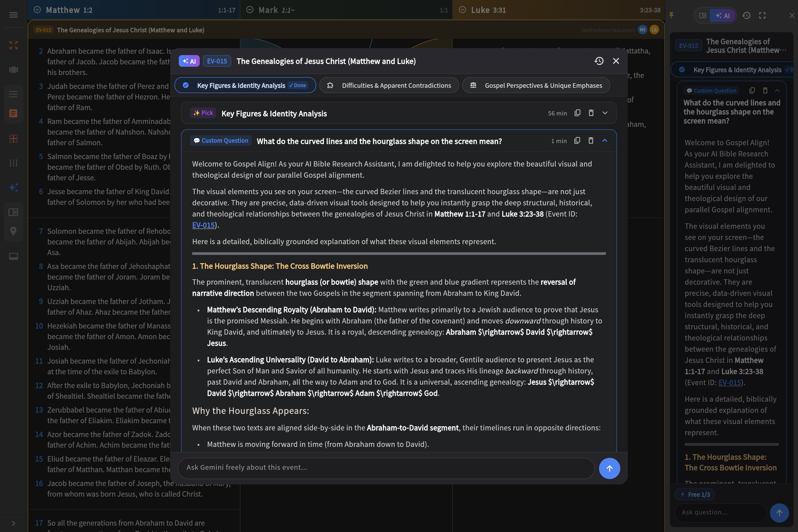Follow the EV-015 link in dialog answer
Screen dimensions: 798x532
point(203,225)
